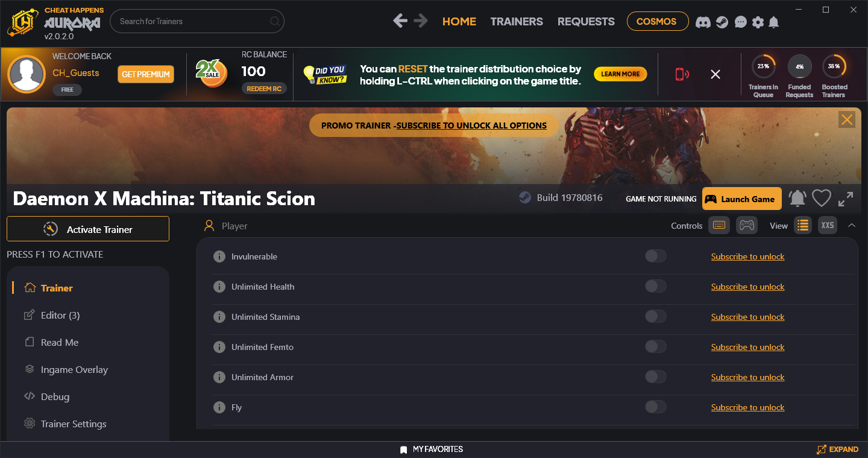This screenshot has width=868, height=458.
Task: Enable the Unlimited Stamina toggle
Action: [x=656, y=317]
